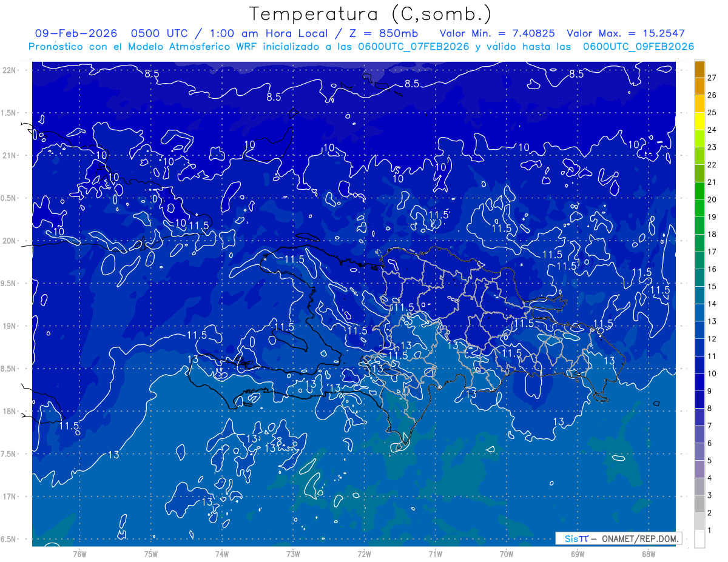Click the '7' color scale label
728x562 pixels.
[x=710, y=426]
